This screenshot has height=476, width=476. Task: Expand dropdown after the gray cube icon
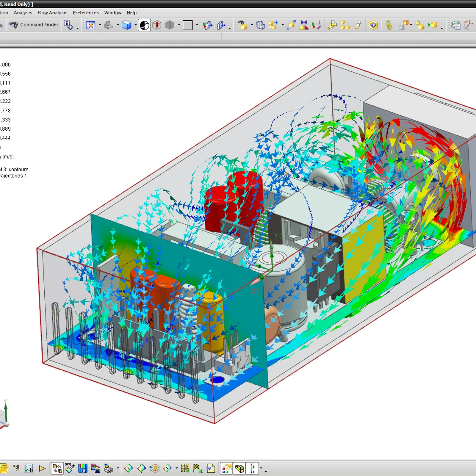pyautogui.click(x=179, y=25)
